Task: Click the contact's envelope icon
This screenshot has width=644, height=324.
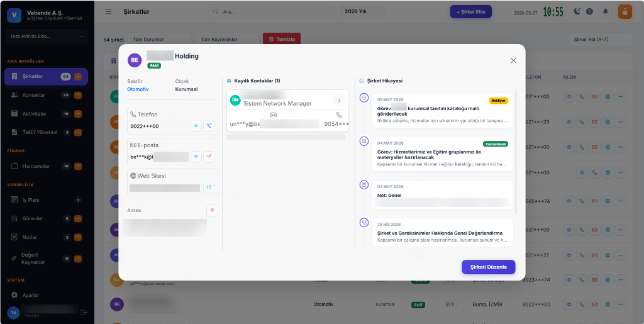Action: pyautogui.click(x=274, y=115)
